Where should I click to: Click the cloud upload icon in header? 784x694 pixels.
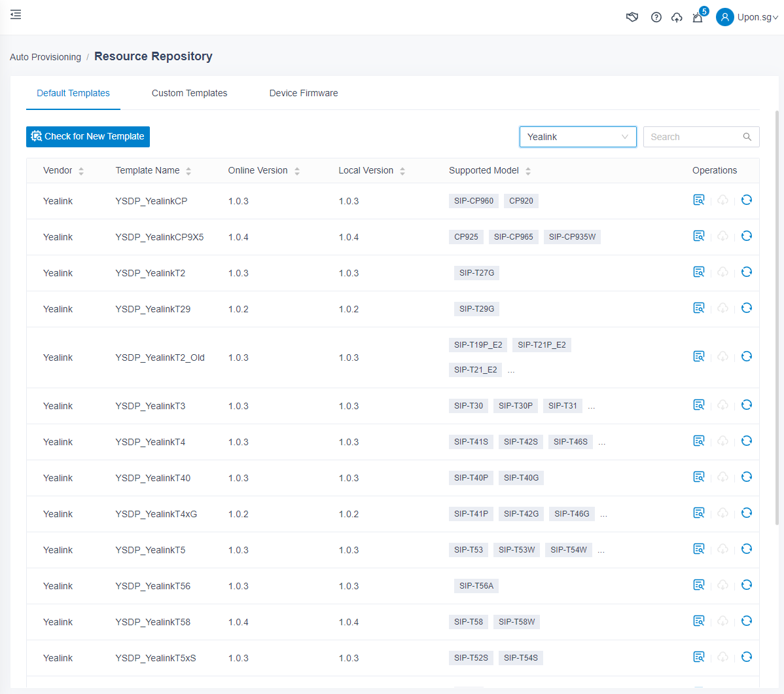pos(677,17)
